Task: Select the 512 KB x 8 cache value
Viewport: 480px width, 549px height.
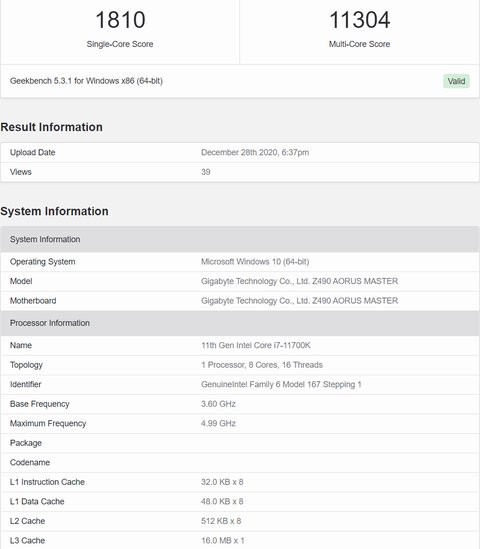Action: (221, 522)
